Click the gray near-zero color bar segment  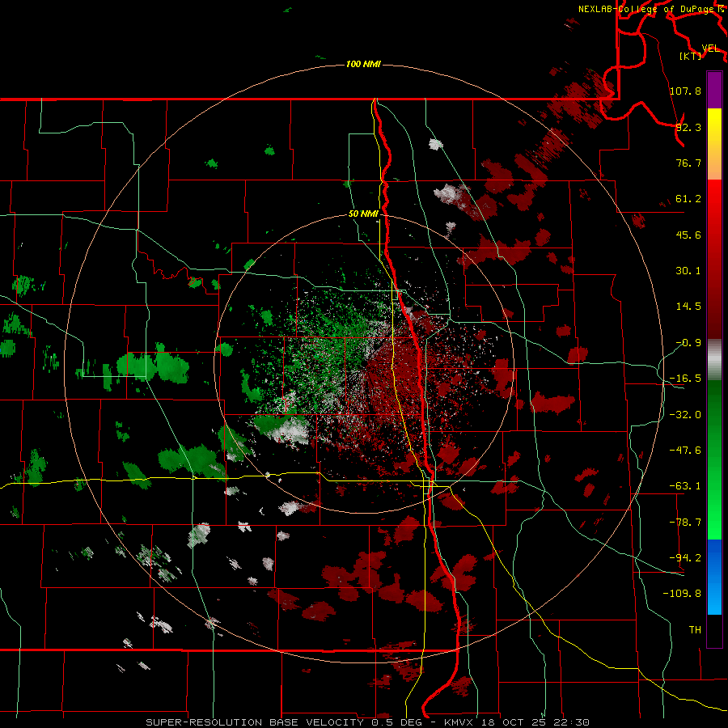pos(714,360)
